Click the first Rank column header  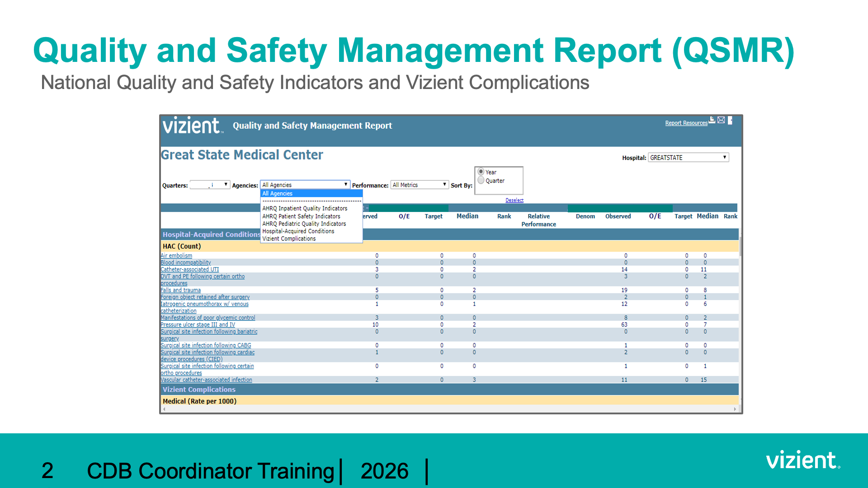point(504,216)
